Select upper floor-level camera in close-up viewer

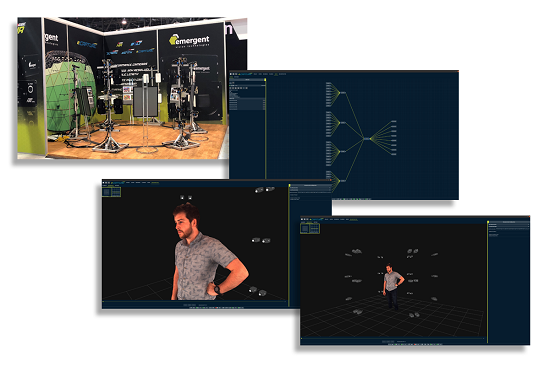pyautogui.click(x=253, y=290)
